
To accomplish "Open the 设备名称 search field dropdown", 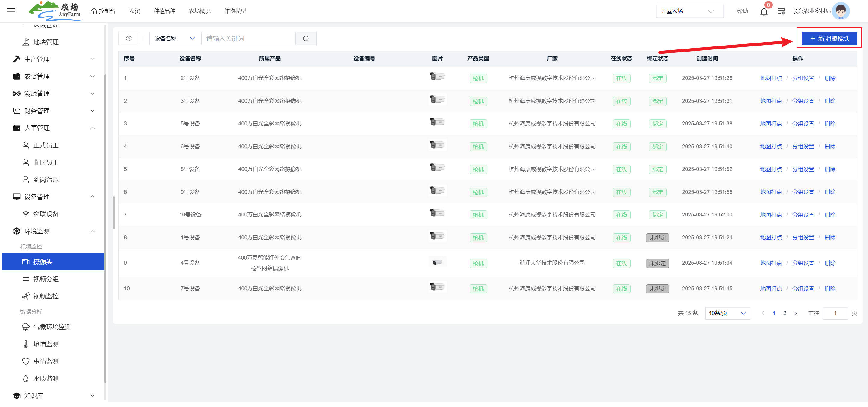I will [x=175, y=38].
